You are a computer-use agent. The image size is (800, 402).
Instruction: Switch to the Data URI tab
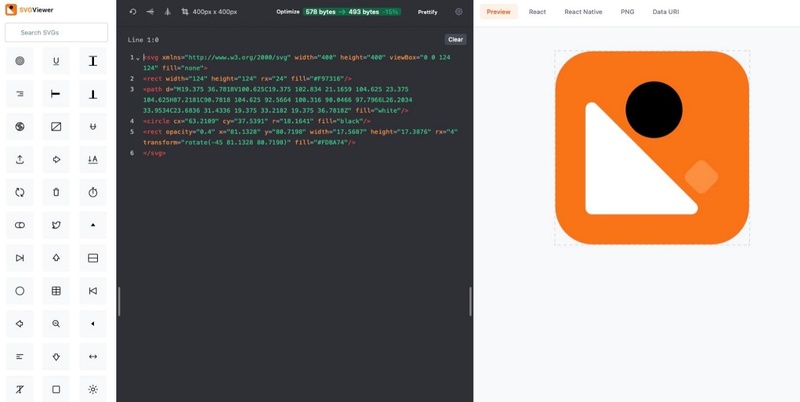coord(665,12)
